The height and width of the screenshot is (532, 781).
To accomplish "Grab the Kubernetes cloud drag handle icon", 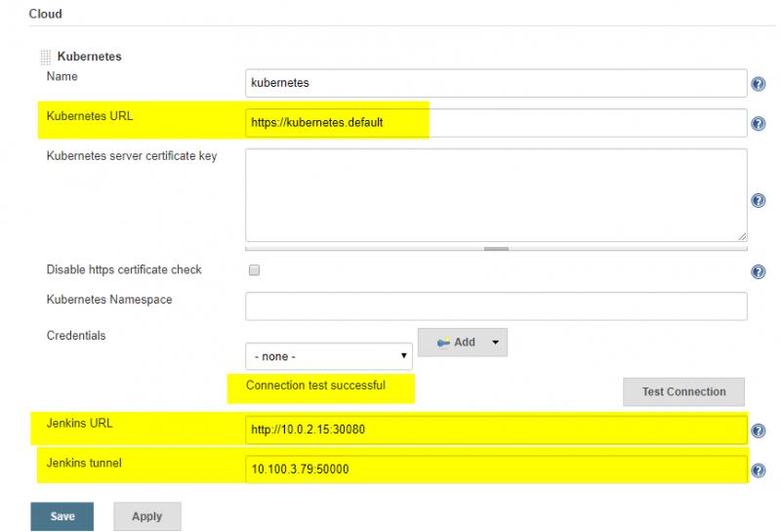I will tap(45, 58).
